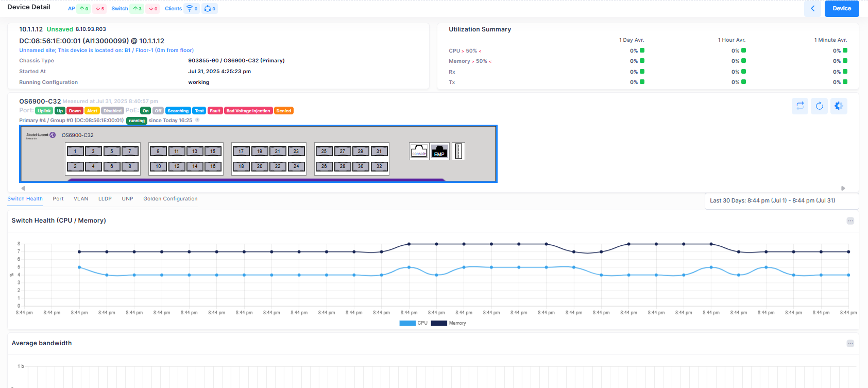
Task: Click the blue Device button
Action: pos(841,8)
